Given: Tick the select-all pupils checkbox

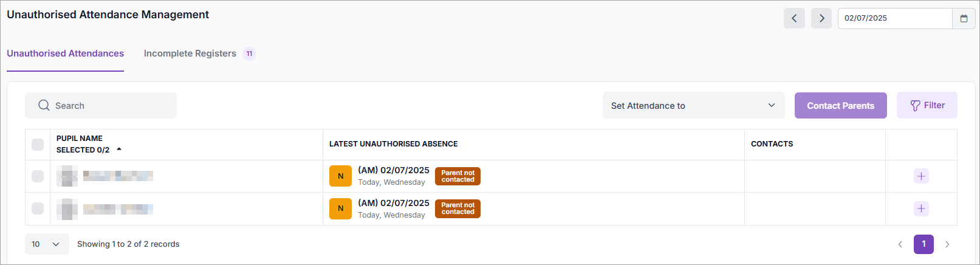Looking at the screenshot, I should [x=38, y=145].
